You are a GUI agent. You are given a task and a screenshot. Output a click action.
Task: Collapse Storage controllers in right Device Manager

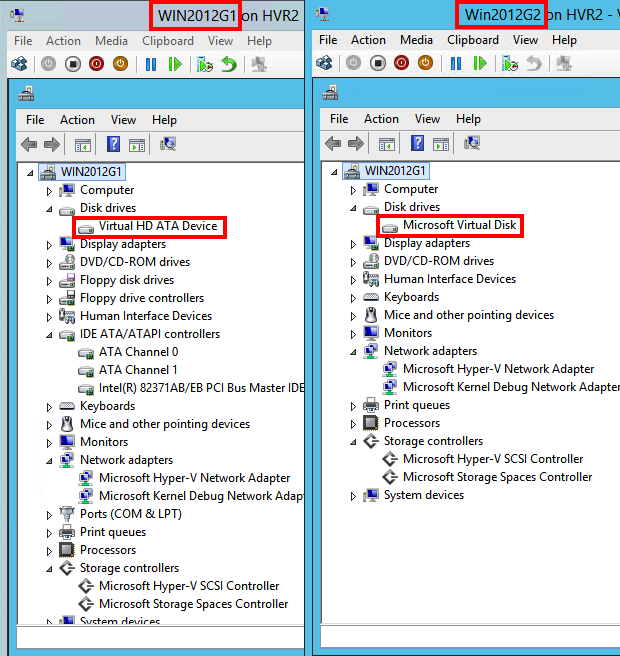coord(354,442)
